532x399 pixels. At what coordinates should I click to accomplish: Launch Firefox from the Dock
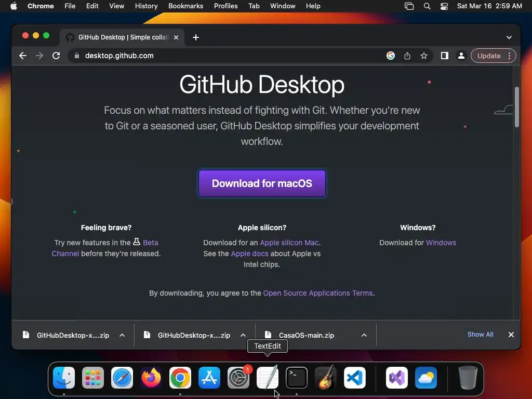pyautogui.click(x=151, y=378)
